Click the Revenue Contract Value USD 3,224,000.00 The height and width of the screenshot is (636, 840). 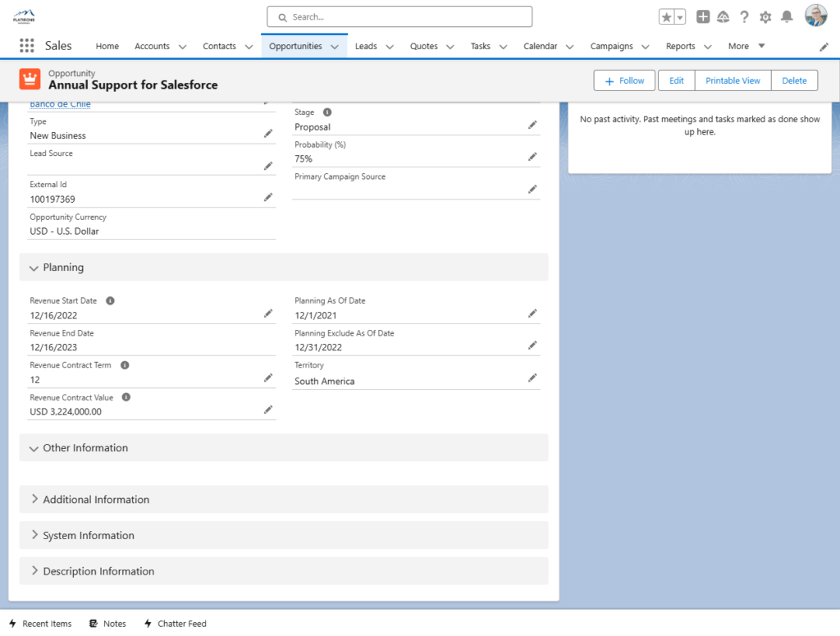click(x=66, y=411)
